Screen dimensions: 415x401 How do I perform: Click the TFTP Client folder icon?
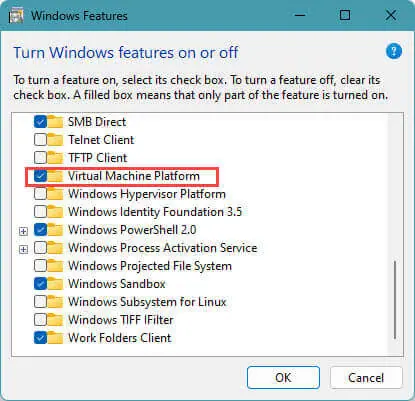pyautogui.click(x=55, y=158)
